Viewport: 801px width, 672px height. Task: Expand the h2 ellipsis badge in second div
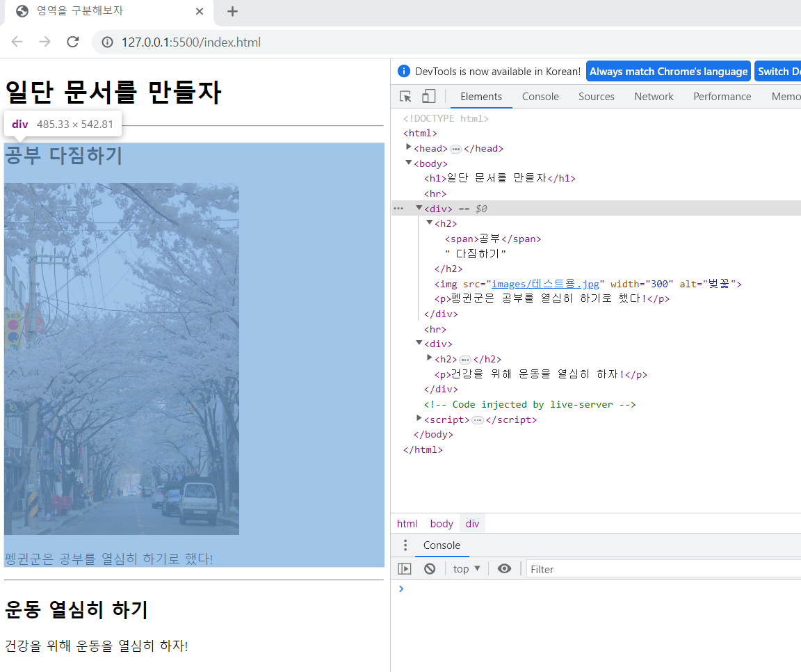pyautogui.click(x=465, y=360)
